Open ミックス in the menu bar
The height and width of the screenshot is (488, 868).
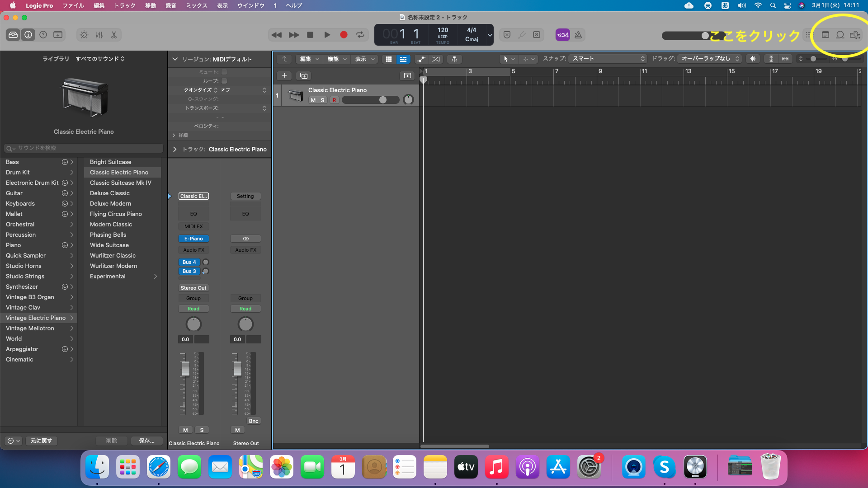(x=197, y=5)
